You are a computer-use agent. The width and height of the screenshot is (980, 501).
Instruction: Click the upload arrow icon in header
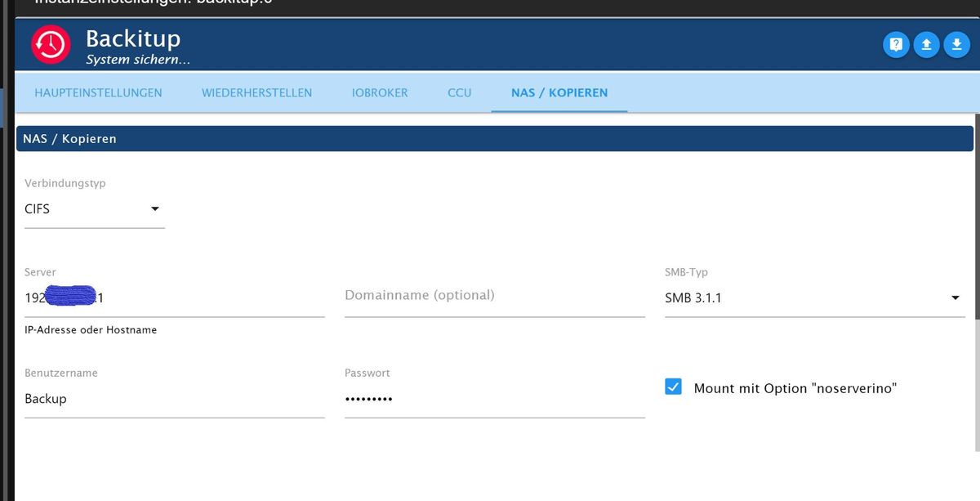click(x=926, y=45)
